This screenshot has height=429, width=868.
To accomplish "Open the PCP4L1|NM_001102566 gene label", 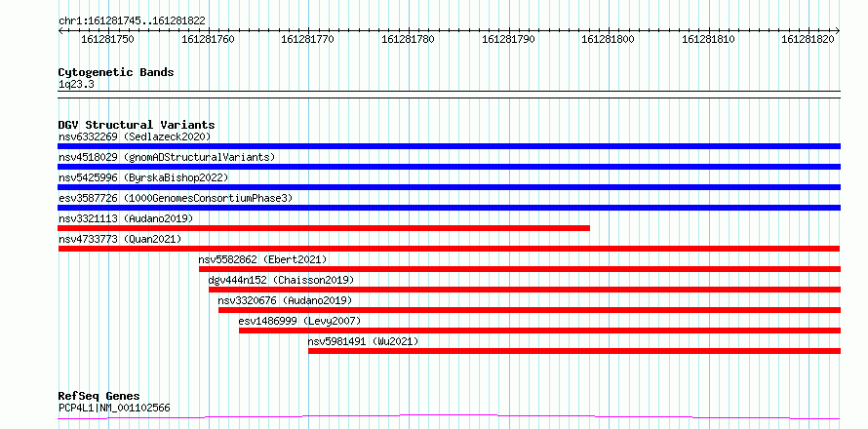I will 114,408.
